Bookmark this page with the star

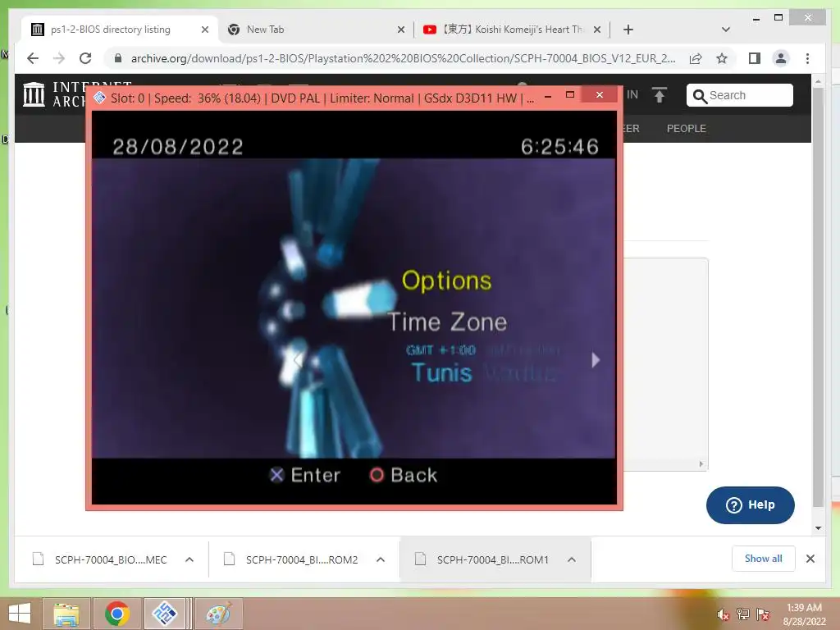coord(722,58)
